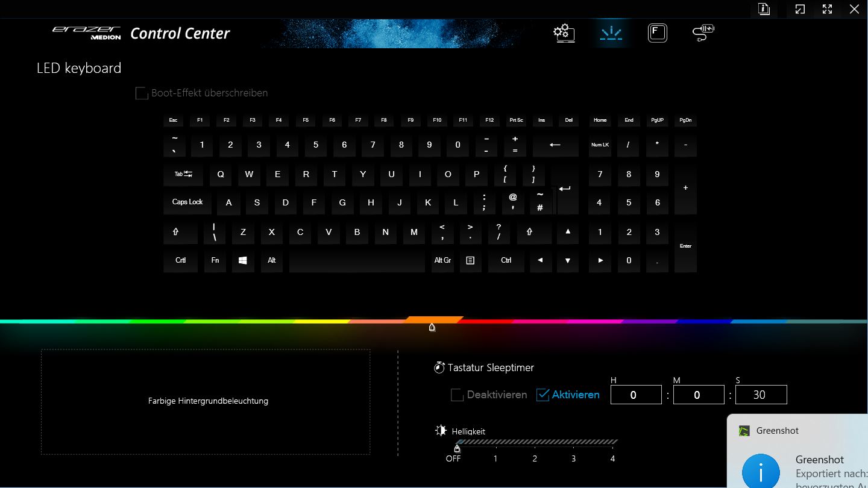Click the Windows logo key on the keyboard
The height and width of the screenshot is (488, 868).
[x=243, y=260]
